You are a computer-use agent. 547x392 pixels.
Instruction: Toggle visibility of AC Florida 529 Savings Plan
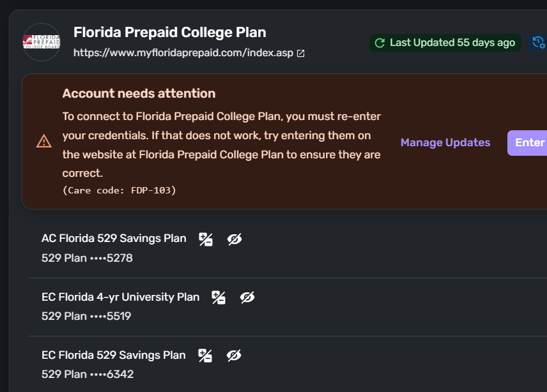tap(235, 239)
